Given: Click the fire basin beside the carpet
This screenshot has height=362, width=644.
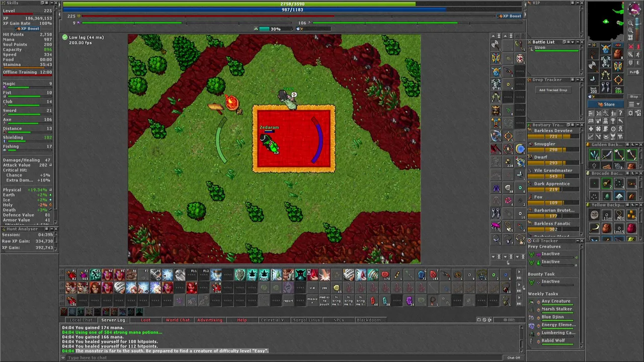Looking at the screenshot, I should click(231, 103).
